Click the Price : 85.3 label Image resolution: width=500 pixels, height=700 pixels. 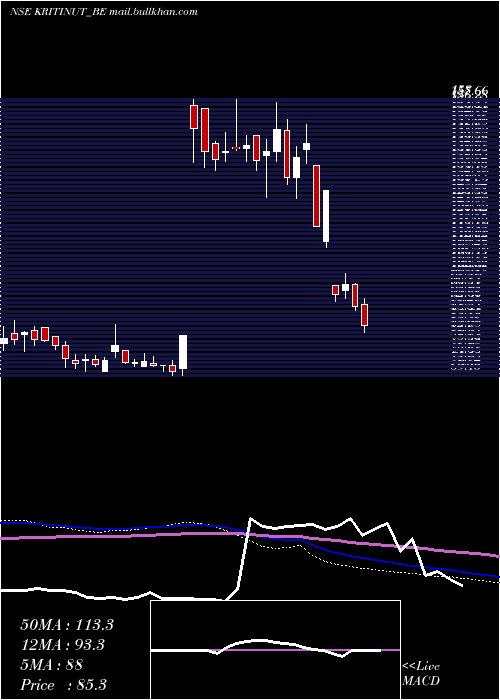63,685
